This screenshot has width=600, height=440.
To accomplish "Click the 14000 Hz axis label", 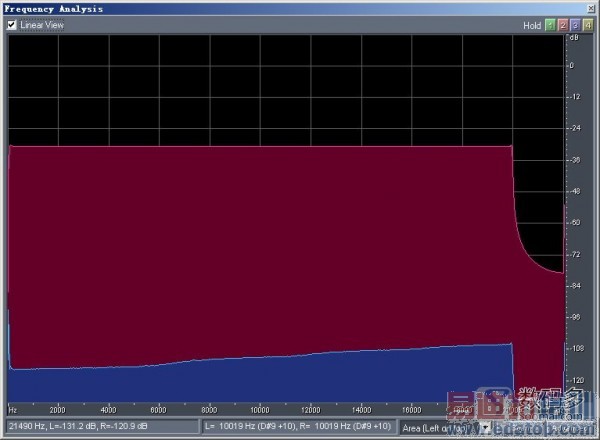I will 362,410.
